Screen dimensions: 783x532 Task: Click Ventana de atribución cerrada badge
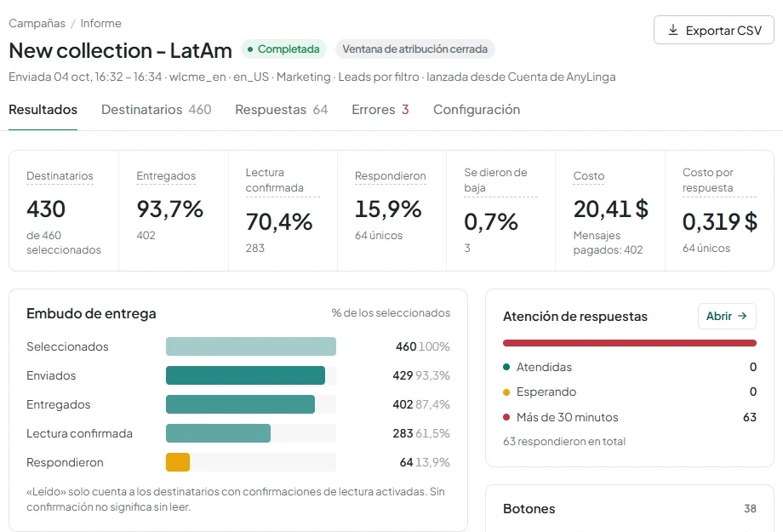click(415, 49)
